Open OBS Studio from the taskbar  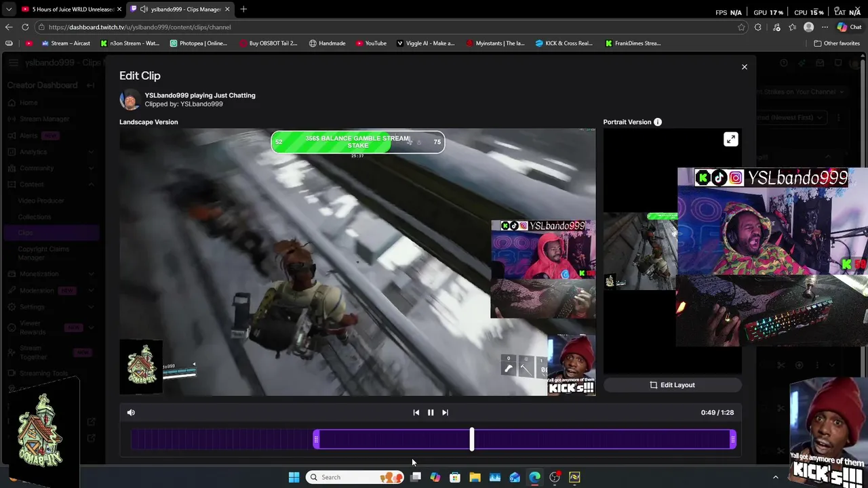pos(555,477)
